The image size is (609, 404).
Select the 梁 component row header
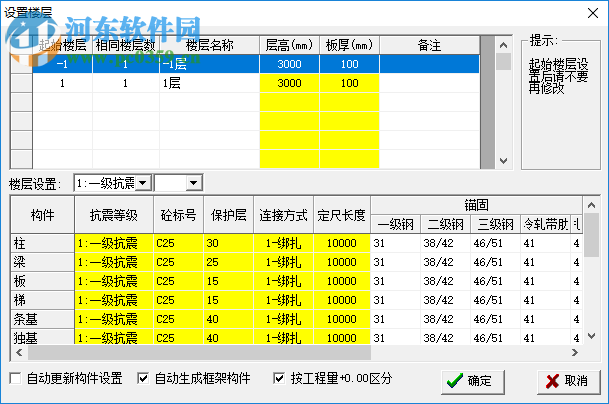point(42,262)
